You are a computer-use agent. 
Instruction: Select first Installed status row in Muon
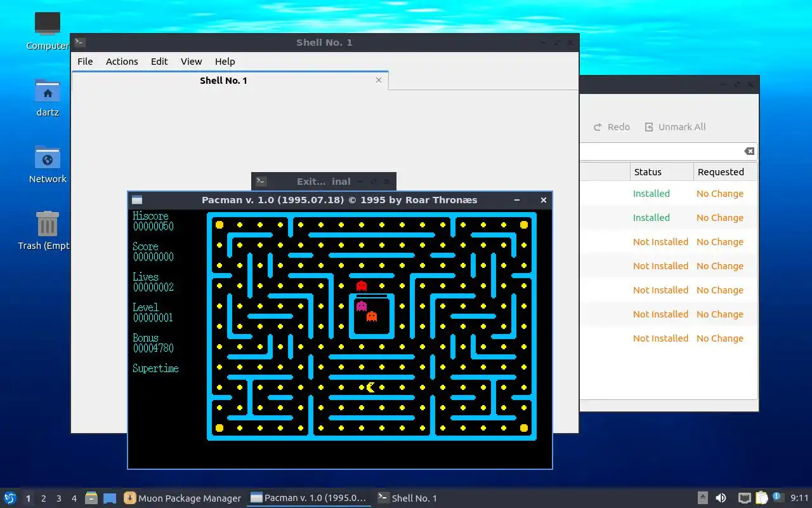pos(651,194)
